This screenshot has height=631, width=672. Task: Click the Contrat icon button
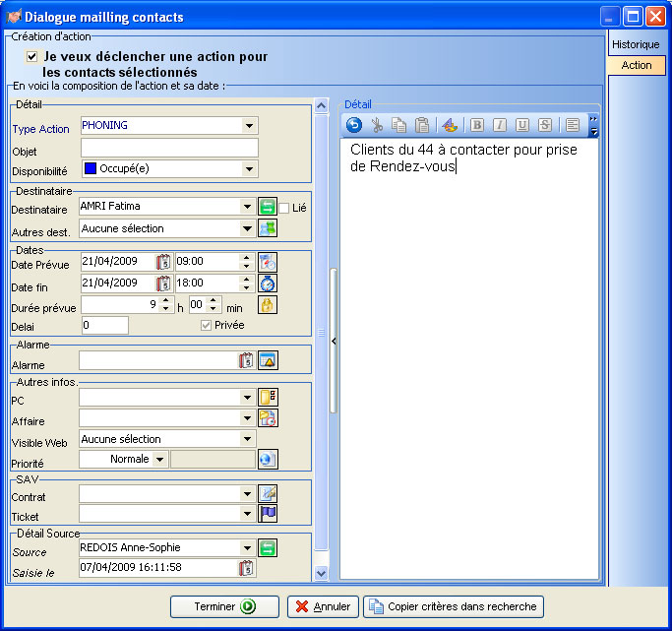(x=268, y=493)
